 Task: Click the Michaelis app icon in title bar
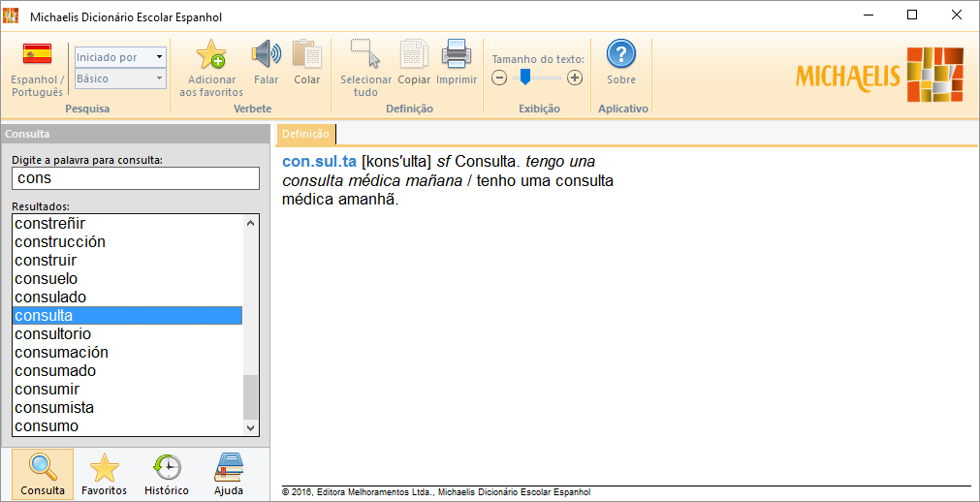point(11,16)
